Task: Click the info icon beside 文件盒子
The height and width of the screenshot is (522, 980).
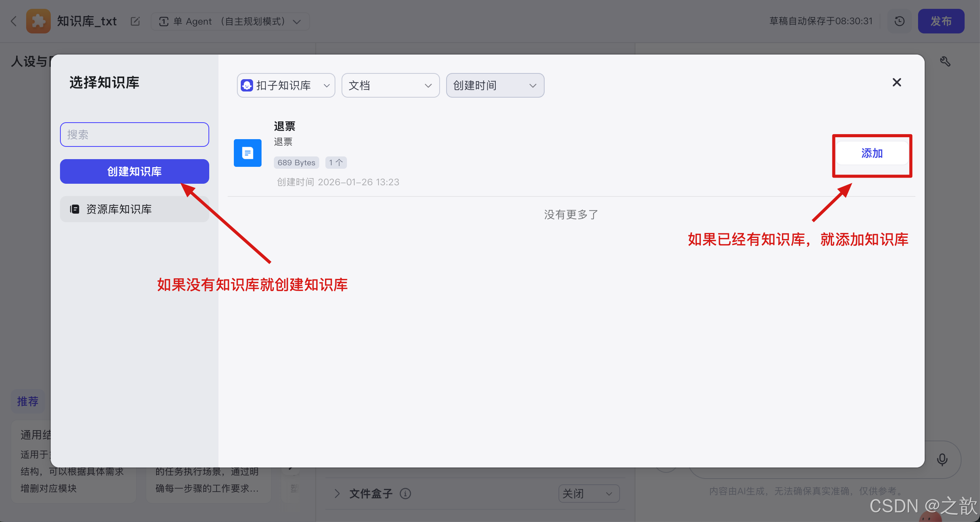Action: [x=405, y=494]
